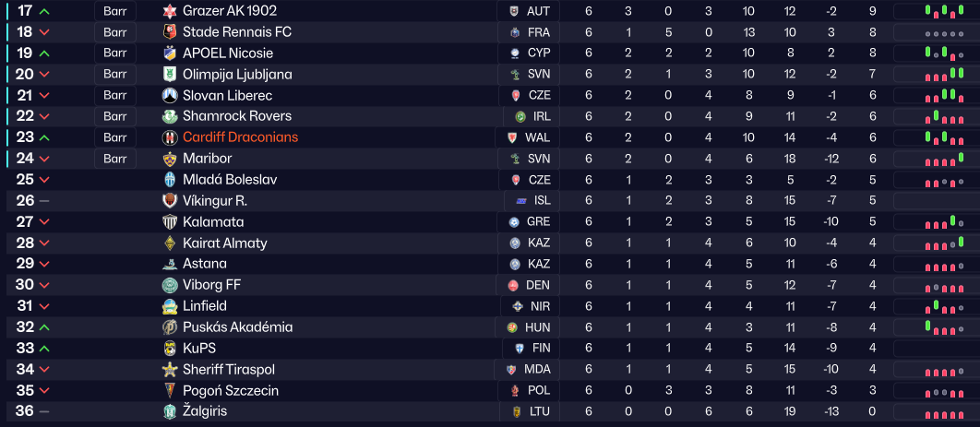Viewport: 980px width, 427px height.
Task: Click the Shamrock Rovers club crest
Action: (x=170, y=116)
